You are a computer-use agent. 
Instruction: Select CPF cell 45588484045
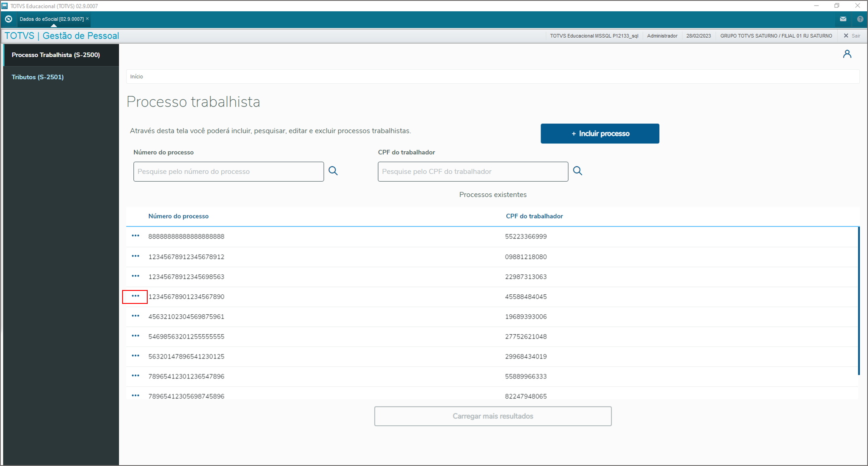click(x=526, y=297)
